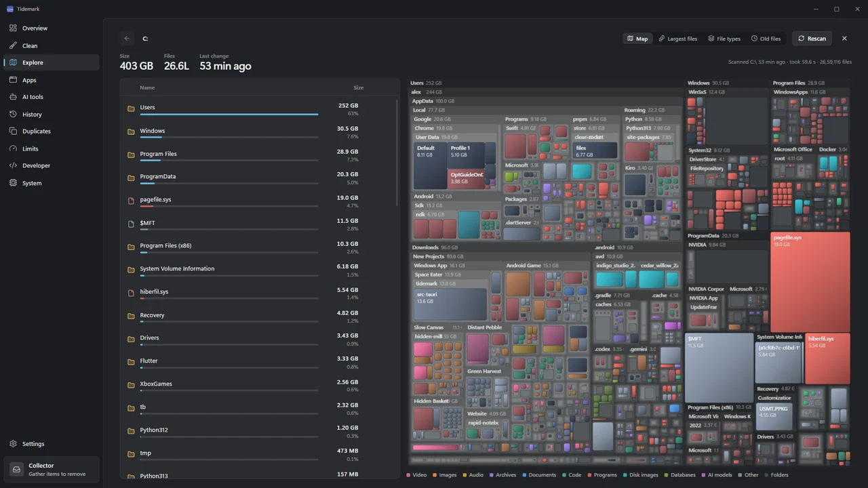Click the pagefile.sys block in treemap
Screen dimensions: 868x488
click(x=810, y=282)
